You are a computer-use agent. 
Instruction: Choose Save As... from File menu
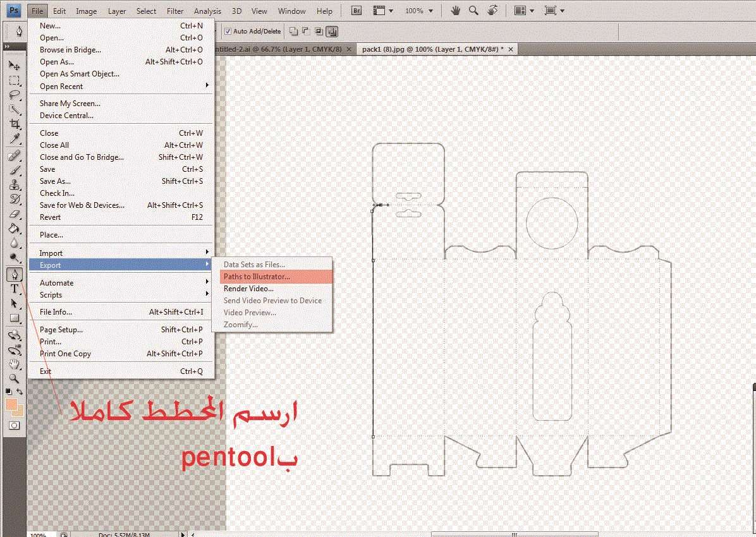(121, 181)
